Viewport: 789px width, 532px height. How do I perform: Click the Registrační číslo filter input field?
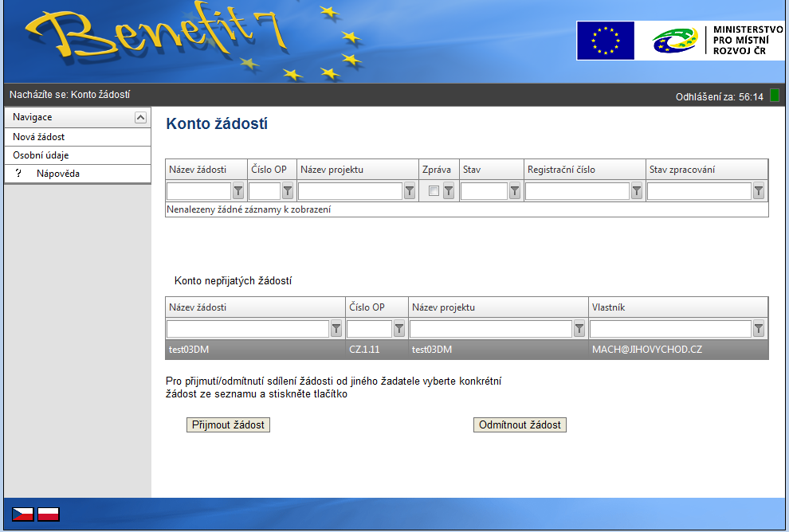(x=577, y=191)
